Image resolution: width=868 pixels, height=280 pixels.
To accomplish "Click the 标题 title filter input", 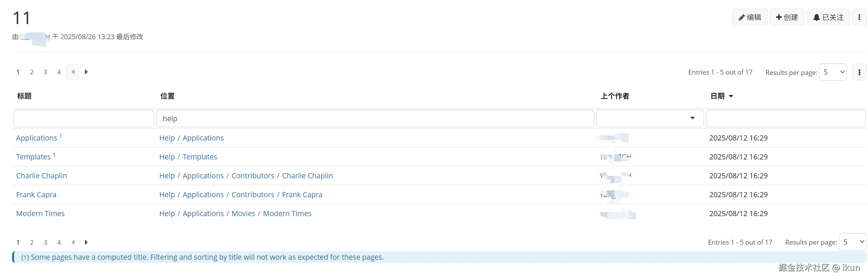I will point(83,119).
